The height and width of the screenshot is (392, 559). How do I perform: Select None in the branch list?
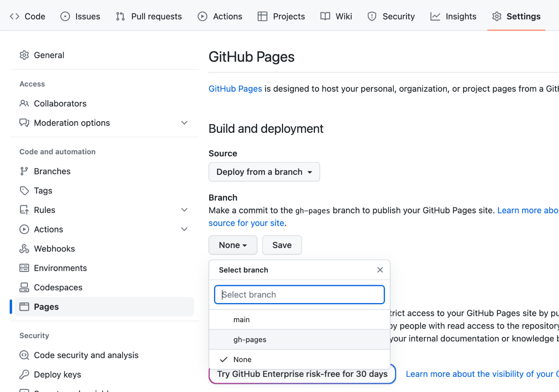(x=299, y=360)
